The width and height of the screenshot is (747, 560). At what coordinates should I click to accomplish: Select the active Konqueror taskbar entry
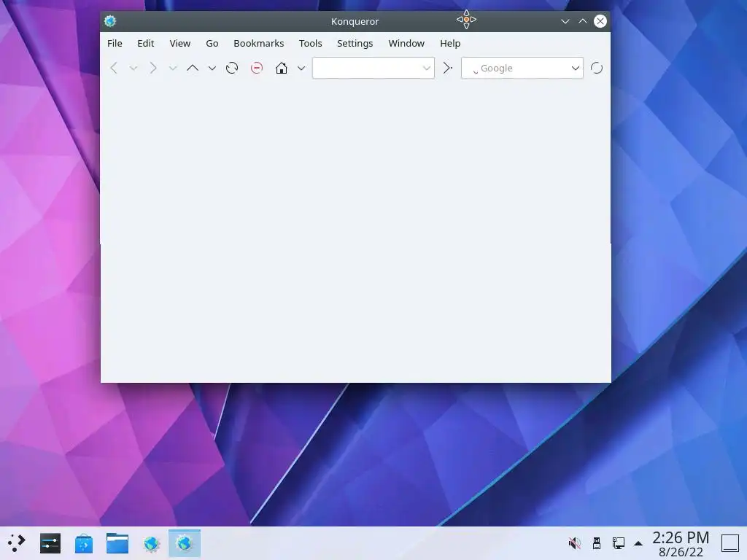(x=185, y=543)
